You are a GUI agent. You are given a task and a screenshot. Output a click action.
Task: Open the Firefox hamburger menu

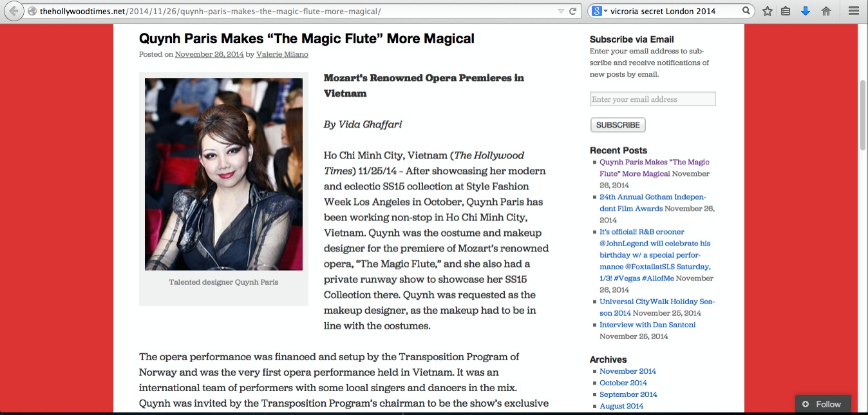click(854, 11)
